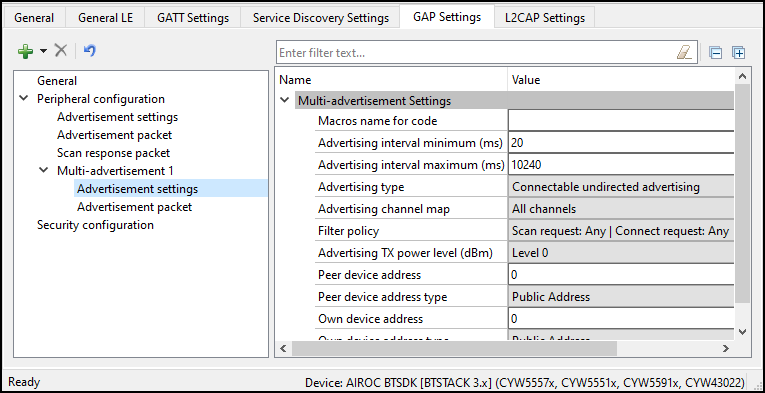Screen dimensions: 765x393
Task: Click the green plus add icon
Action: click(25, 51)
